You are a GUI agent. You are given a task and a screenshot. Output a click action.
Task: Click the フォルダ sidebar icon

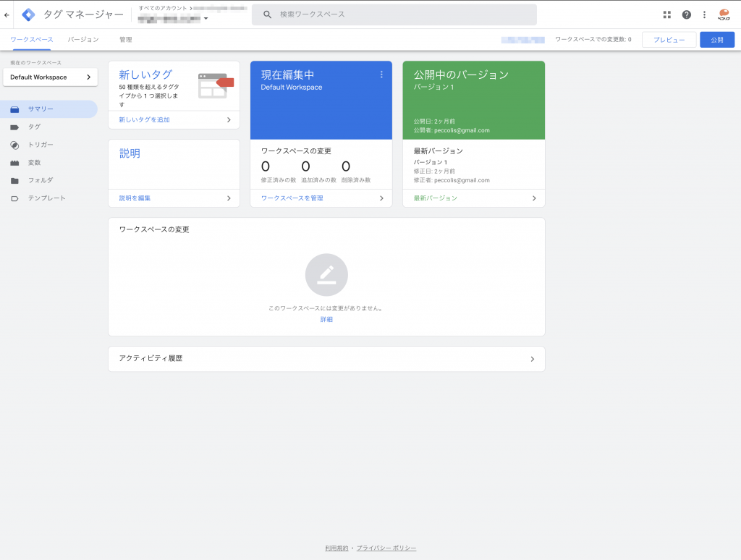point(14,181)
